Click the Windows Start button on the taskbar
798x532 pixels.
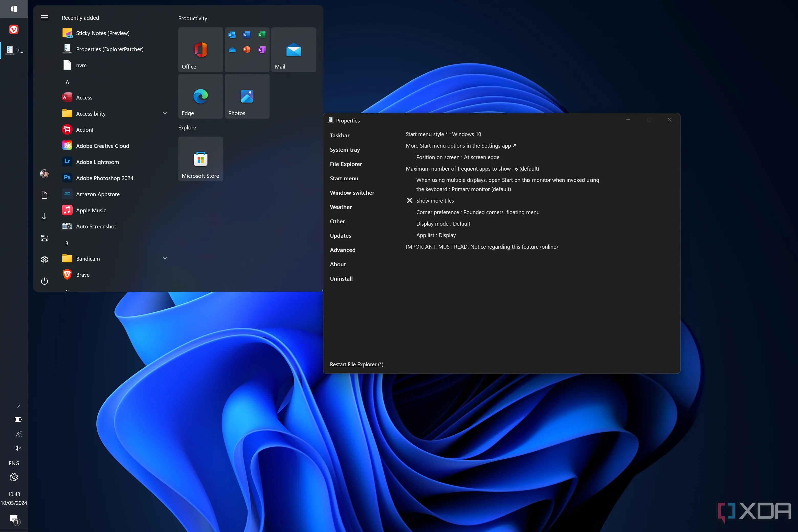click(14, 9)
